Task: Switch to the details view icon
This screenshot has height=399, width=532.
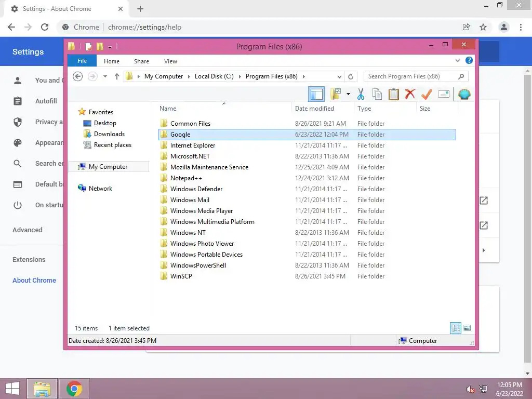Action: click(456, 328)
